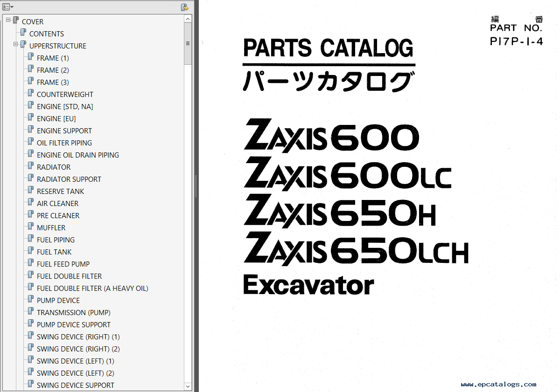Collapse the COVER bookmark tree
Viewport: 560px width, 392px height.
pyautogui.click(x=8, y=20)
